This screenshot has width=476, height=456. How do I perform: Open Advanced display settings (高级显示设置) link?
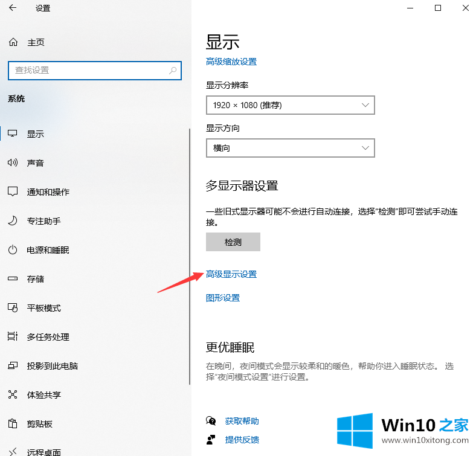[x=231, y=274]
